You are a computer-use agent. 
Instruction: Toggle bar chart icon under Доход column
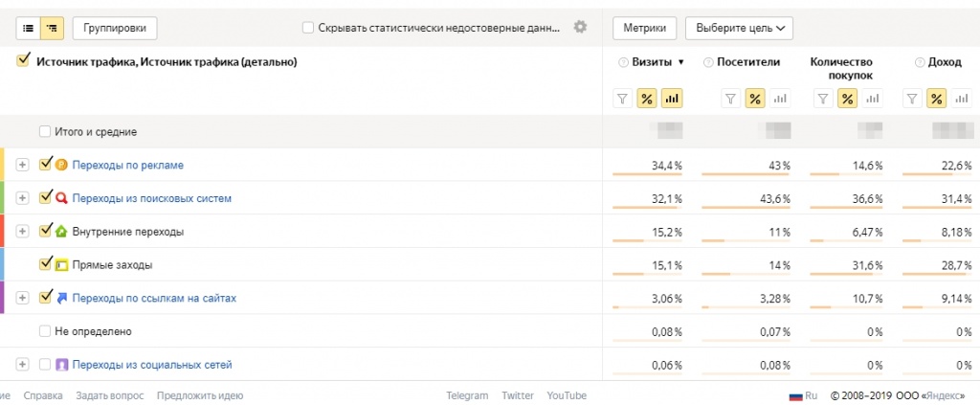961,99
